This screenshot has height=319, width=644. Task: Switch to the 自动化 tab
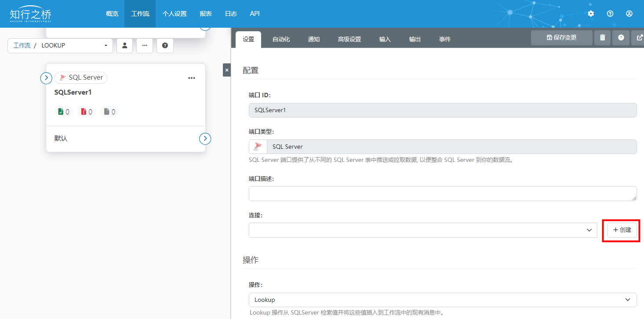[x=281, y=40]
